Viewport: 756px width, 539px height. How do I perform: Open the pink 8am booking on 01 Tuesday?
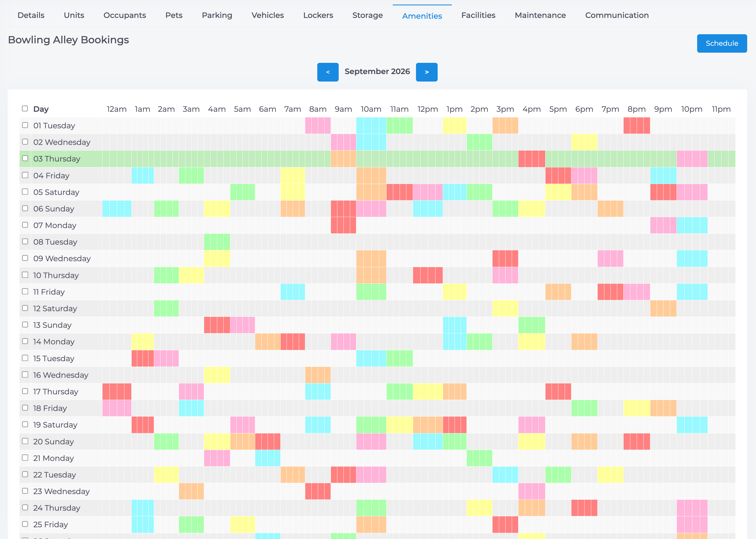[x=318, y=125]
